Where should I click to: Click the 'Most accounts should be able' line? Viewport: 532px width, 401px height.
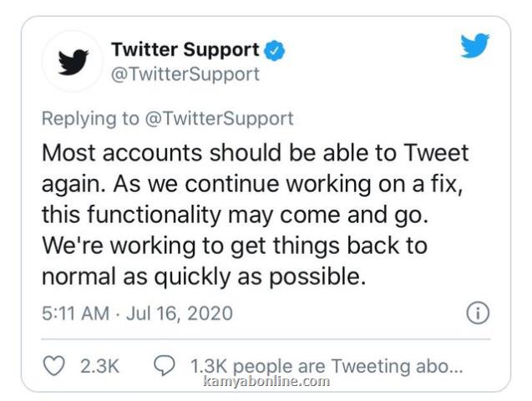256,153
